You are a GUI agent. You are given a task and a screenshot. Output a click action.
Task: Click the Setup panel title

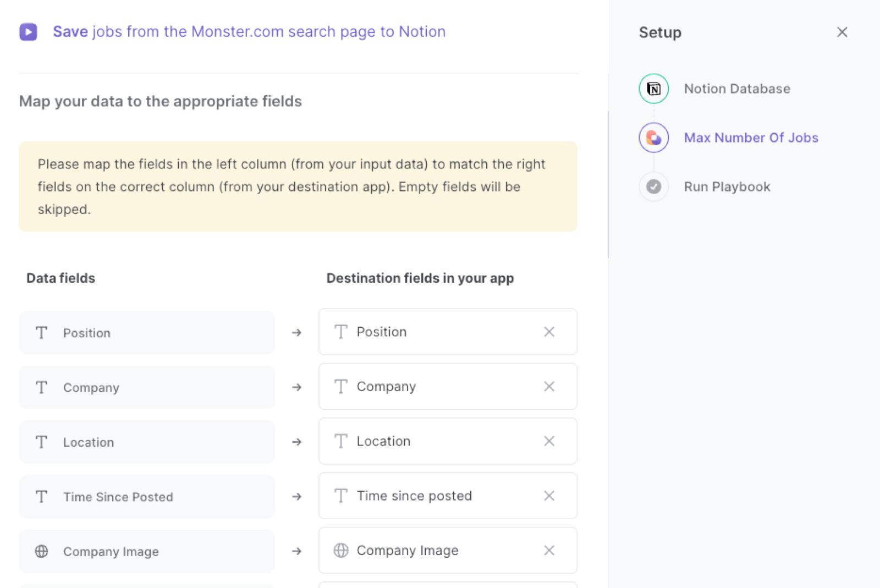point(660,32)
